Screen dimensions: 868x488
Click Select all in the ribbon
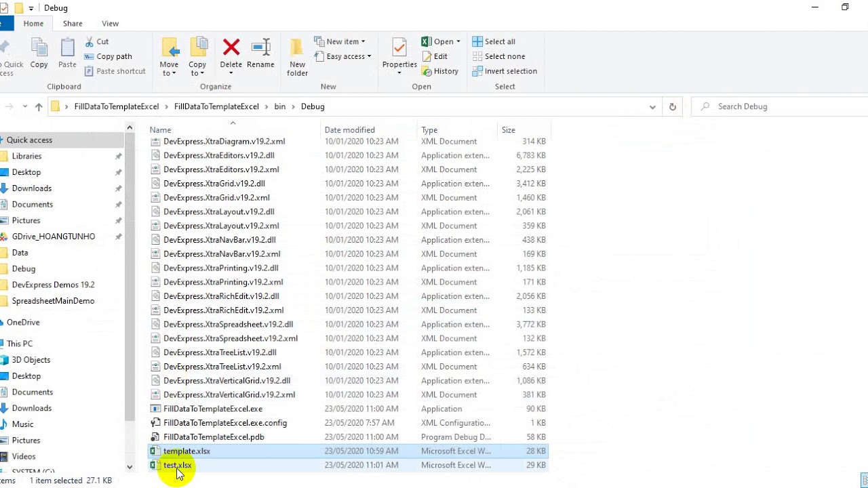[494, 41]
